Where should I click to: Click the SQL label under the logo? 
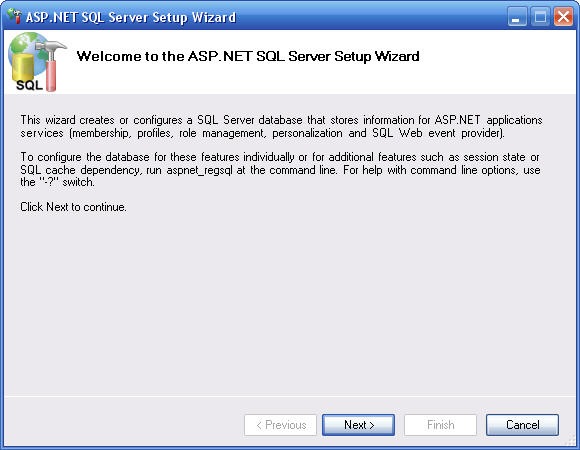(x=29, y=85)
